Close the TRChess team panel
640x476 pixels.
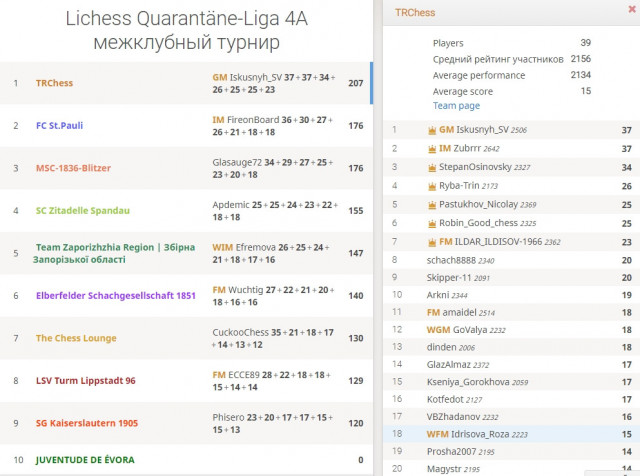click(x=631, y=9)
